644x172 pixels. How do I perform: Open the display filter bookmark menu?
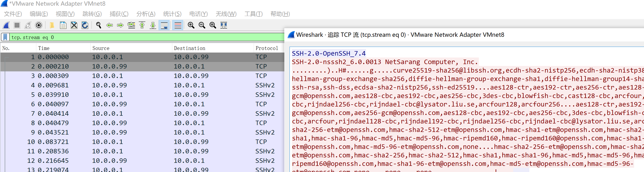tap(5, 37)
